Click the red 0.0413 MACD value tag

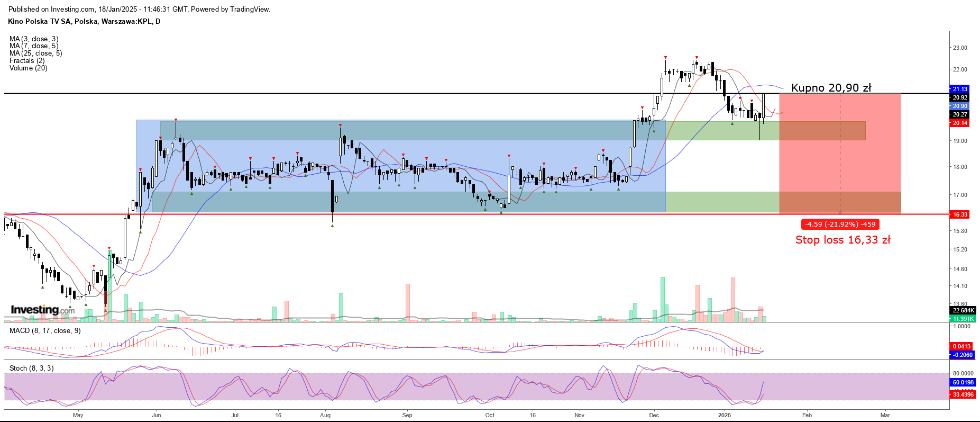coord(962,346)
